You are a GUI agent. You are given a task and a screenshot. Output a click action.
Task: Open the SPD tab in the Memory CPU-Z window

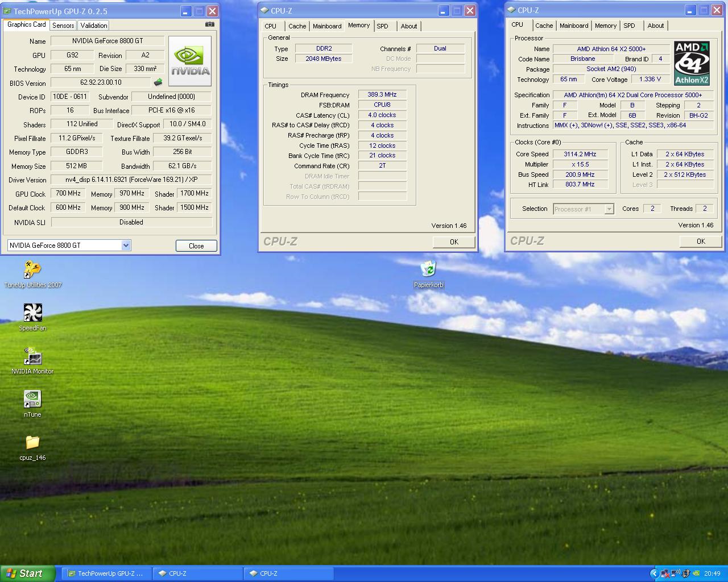point(383,26)
